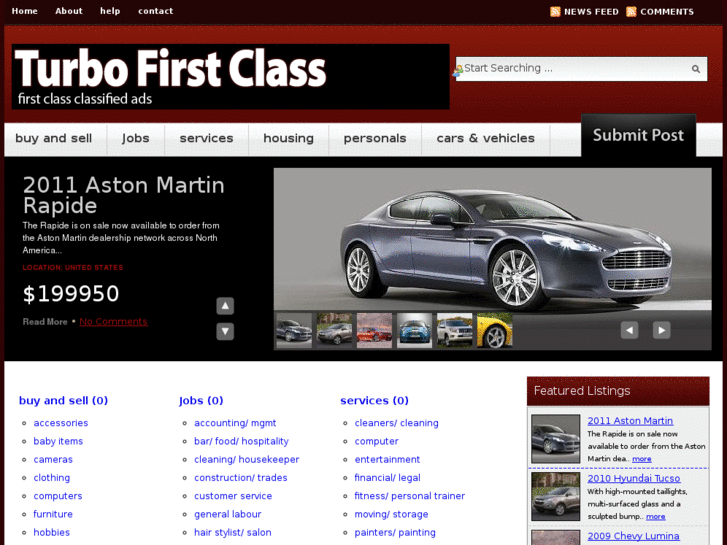
Task: Select the Jobs navigation tab
Action: [x=135, y=138]
